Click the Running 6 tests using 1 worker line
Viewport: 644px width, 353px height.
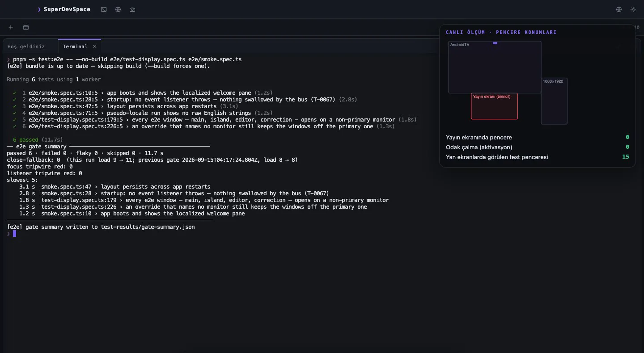(54, 80)
